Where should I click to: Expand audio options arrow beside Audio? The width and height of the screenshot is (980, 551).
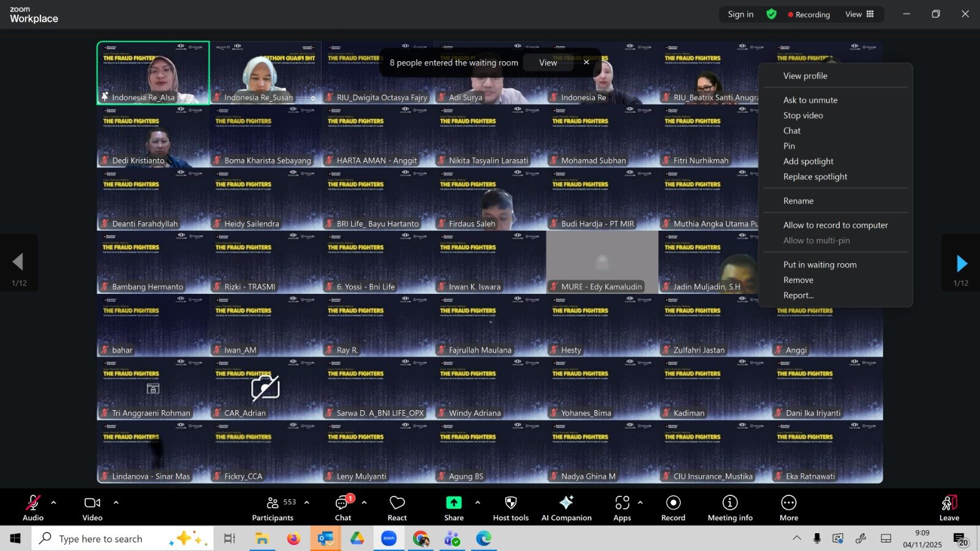tap(54, 503)
